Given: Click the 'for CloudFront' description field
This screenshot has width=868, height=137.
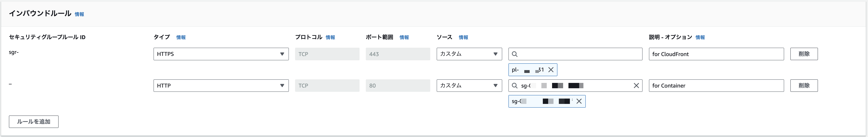Looking at the screenshot, I should [716, 54].
